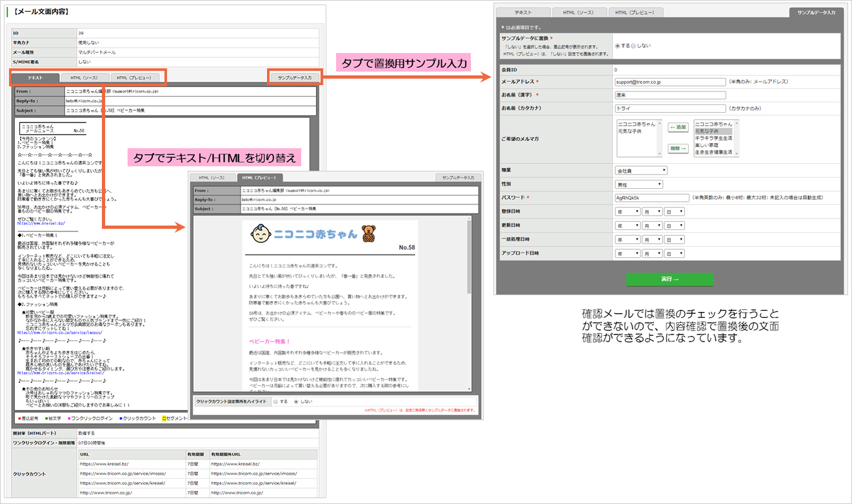Click the 削除 → button
Viewport: 852px width, 504px height.
678,148
